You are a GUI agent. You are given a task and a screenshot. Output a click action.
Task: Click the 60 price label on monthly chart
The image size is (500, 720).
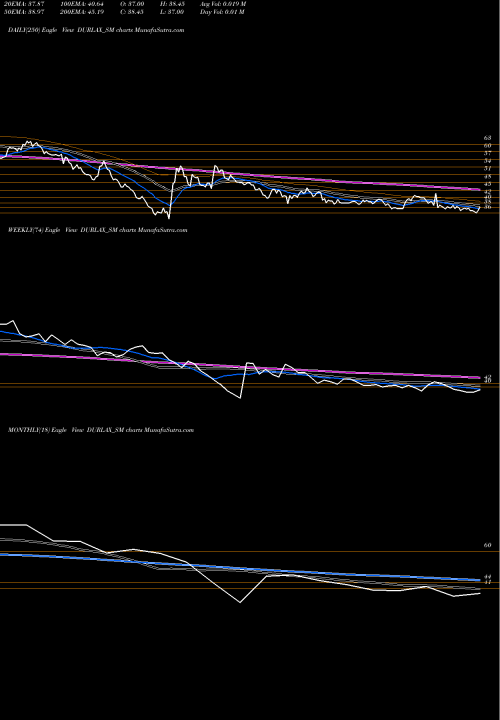click(x=488, y=546)
